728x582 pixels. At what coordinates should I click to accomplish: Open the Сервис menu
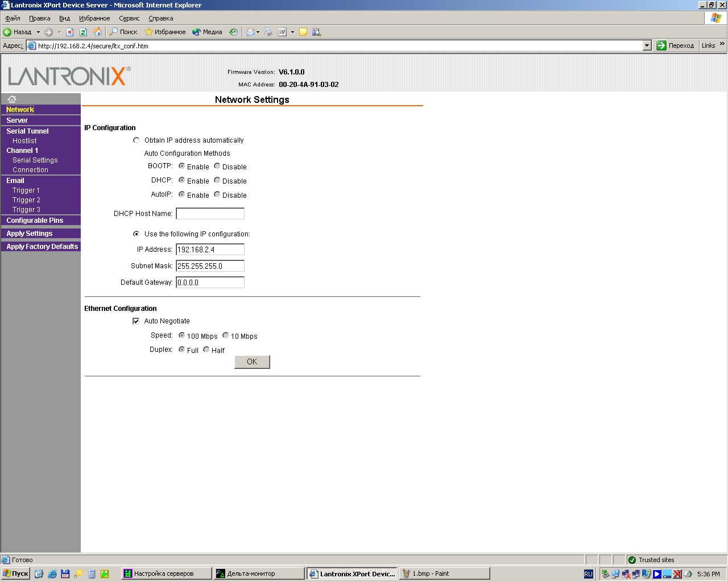tap(129, 18)
